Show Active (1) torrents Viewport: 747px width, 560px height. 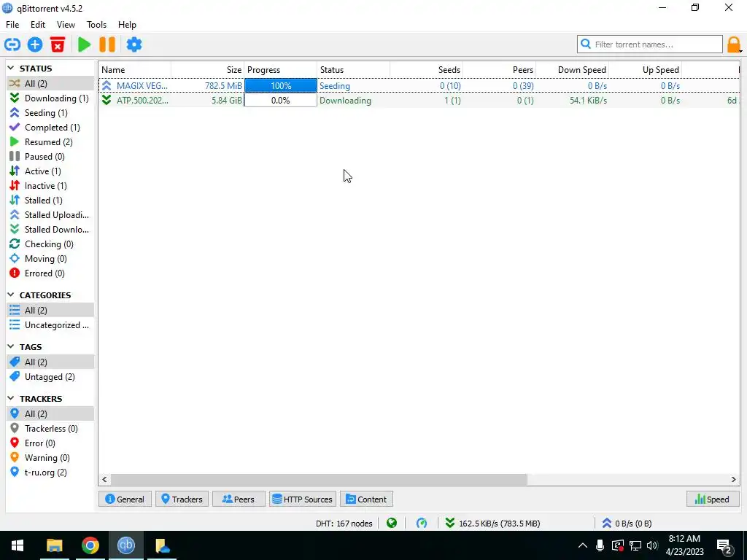point(50,171)
